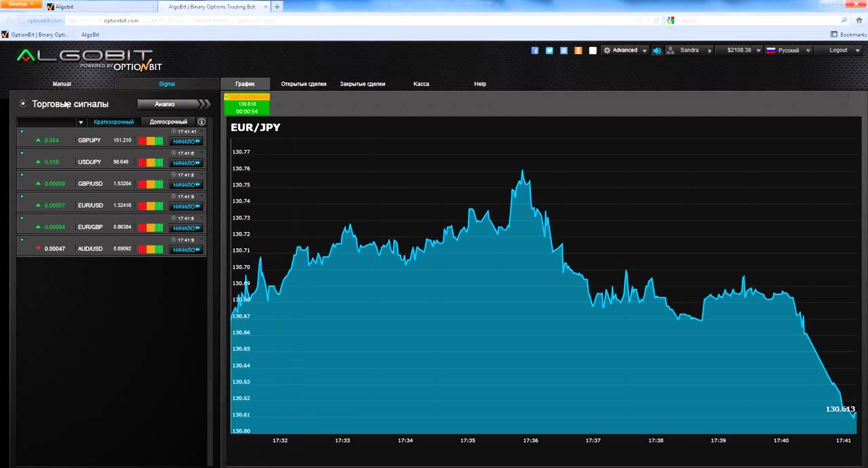Click the Анализ button
Screen dimensions: 868x468
tap(174, 104)
